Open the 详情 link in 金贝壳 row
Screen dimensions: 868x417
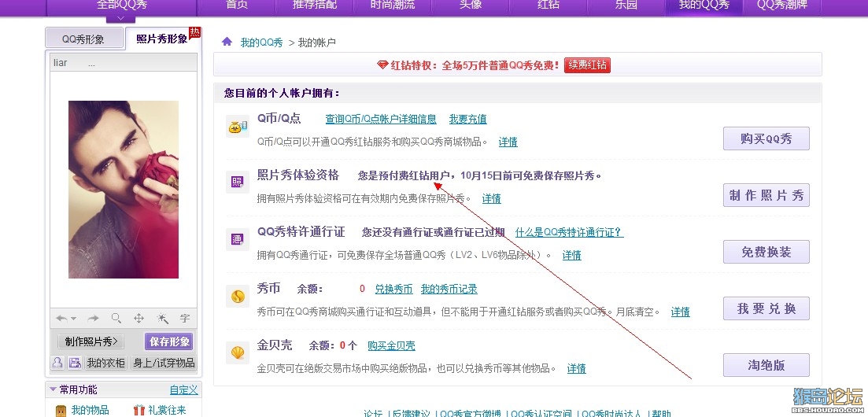coord(576,369)
